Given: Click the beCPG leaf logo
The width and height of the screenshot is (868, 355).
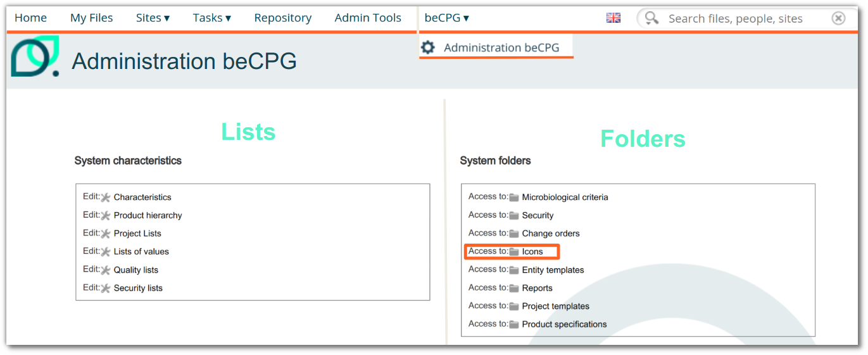Looking at the screenshot, I should [35, 56].
